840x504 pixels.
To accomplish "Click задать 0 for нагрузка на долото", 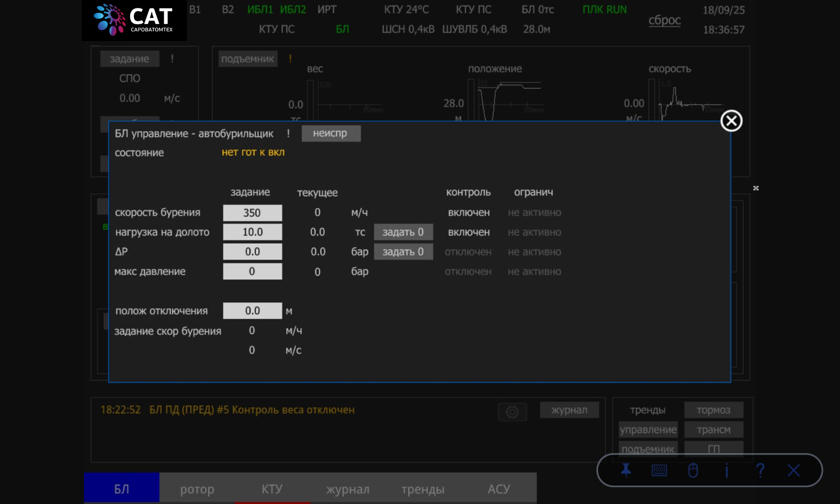I will pos(403,232).
